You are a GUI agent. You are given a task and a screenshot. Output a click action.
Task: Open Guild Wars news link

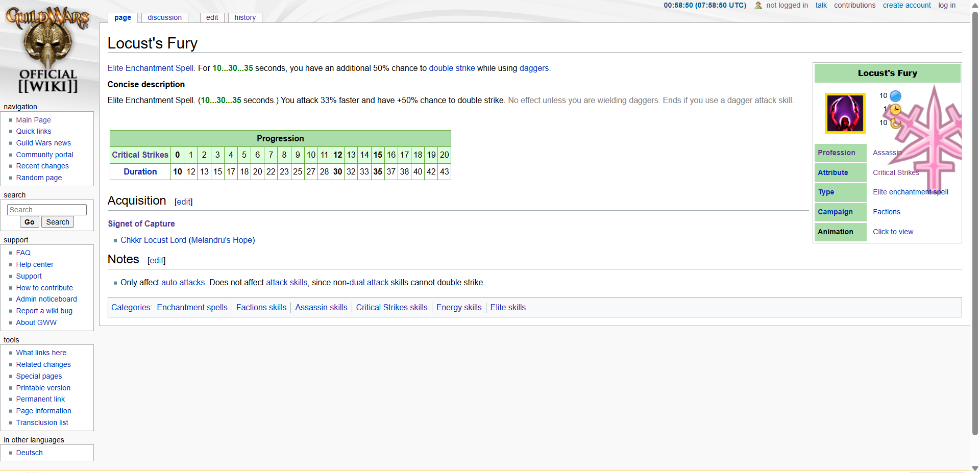(x=43, y=143)
